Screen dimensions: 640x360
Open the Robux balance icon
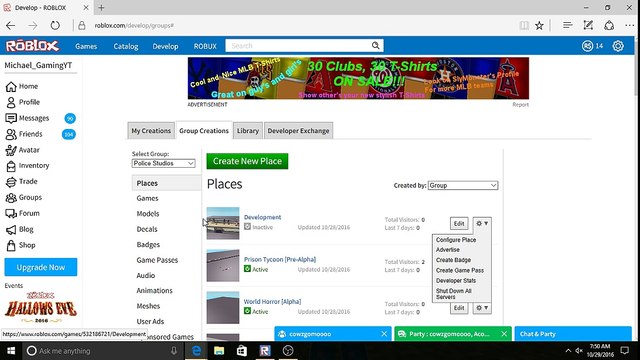[x=587, y=46]
